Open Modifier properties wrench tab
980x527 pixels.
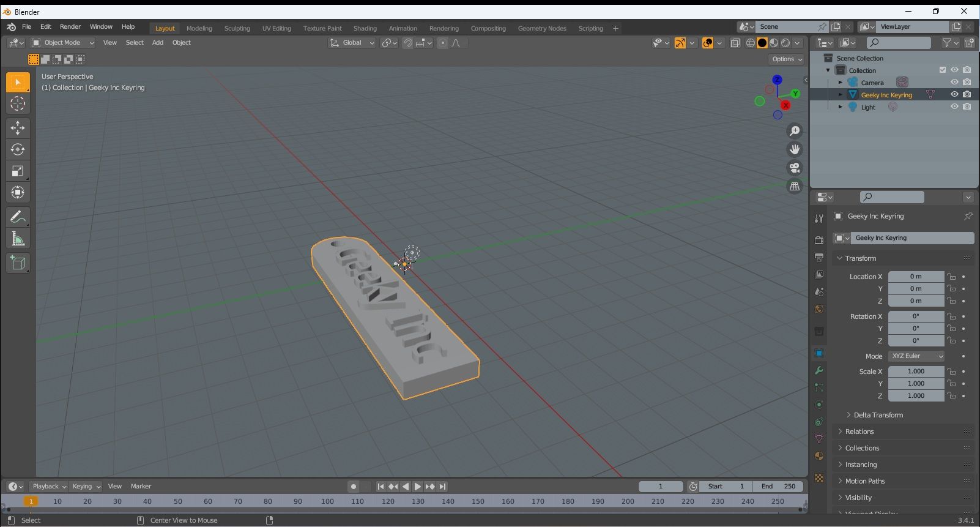[819, 370]
